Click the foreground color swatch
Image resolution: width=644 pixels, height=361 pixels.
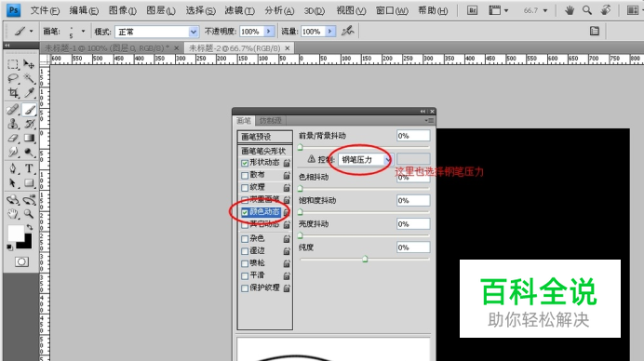pos(16,234)
